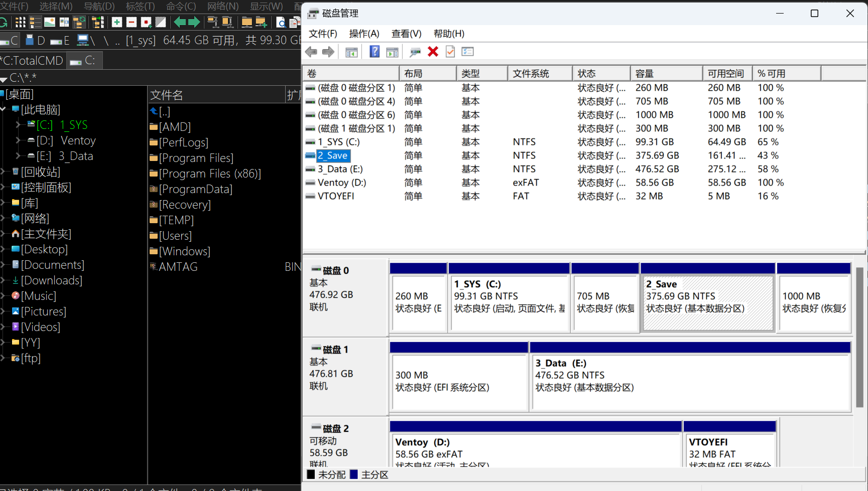Viewport: 868px width, 491px height.
Task: Sort by the 容量 column header
Action: click(667, 74)
